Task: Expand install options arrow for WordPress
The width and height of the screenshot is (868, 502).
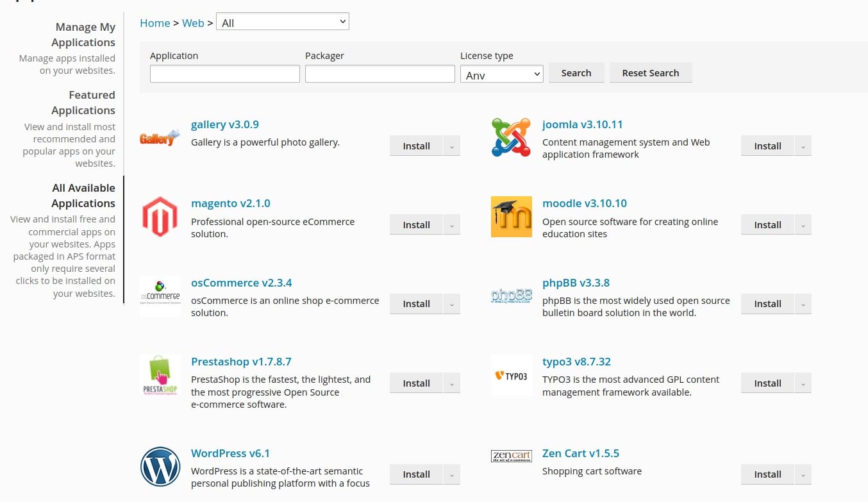Action: [451, 474]
